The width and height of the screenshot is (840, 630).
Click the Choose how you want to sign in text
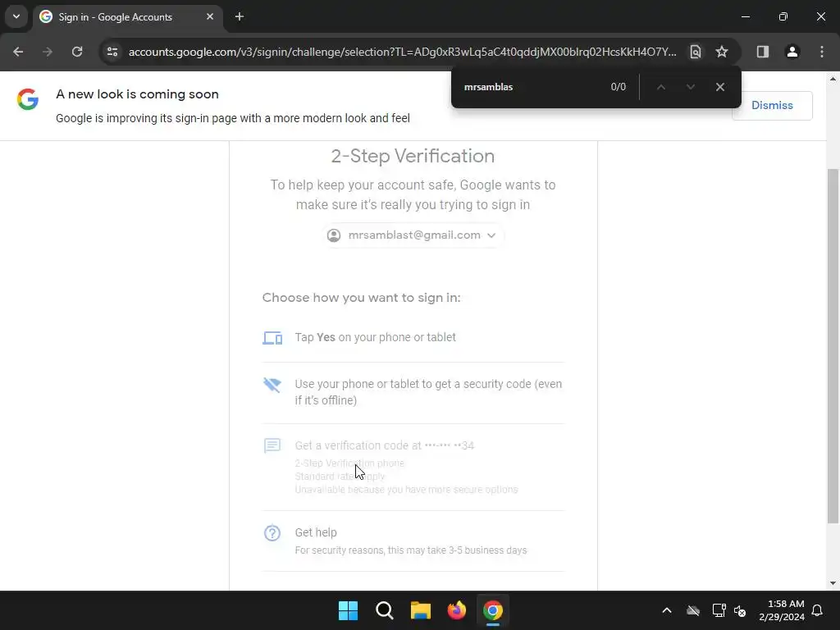tap(361, 298)
